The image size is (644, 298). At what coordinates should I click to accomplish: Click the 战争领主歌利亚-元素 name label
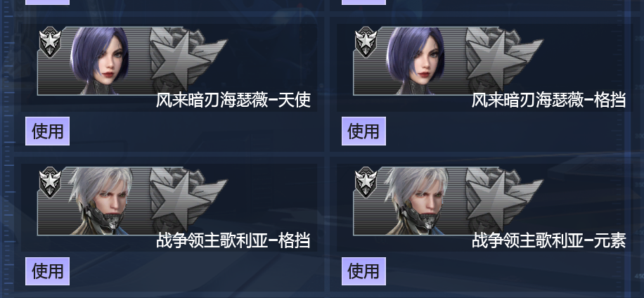tap(548, 240)
